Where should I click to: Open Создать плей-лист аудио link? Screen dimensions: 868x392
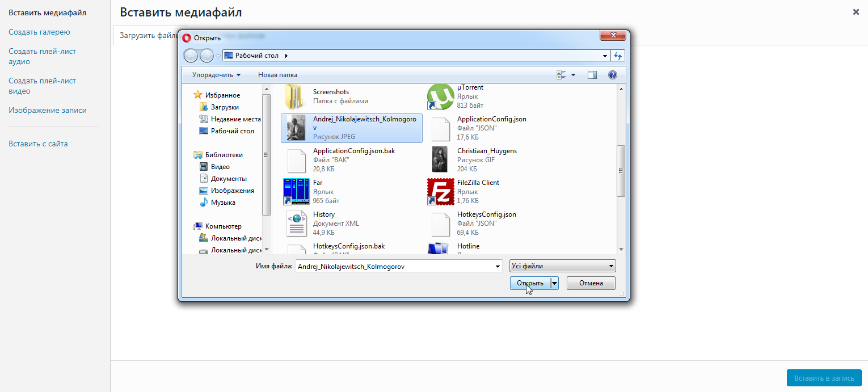tap(42, 56)
